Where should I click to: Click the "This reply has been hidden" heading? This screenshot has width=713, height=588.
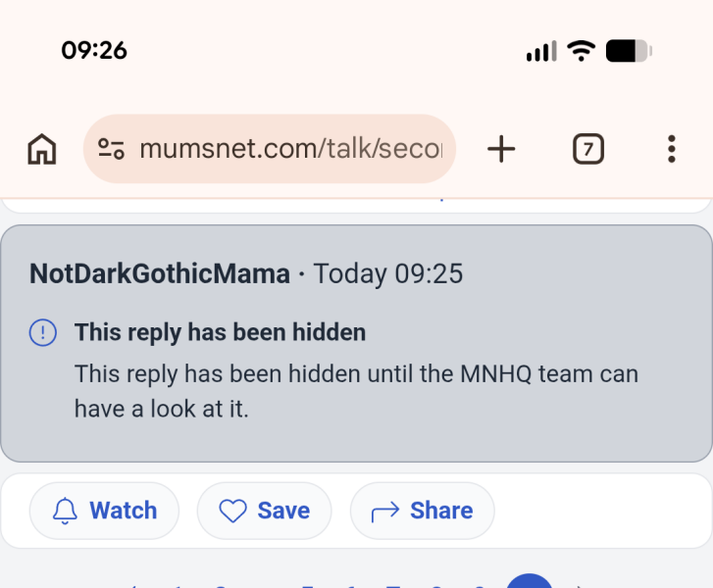click(x=220, y=333)
